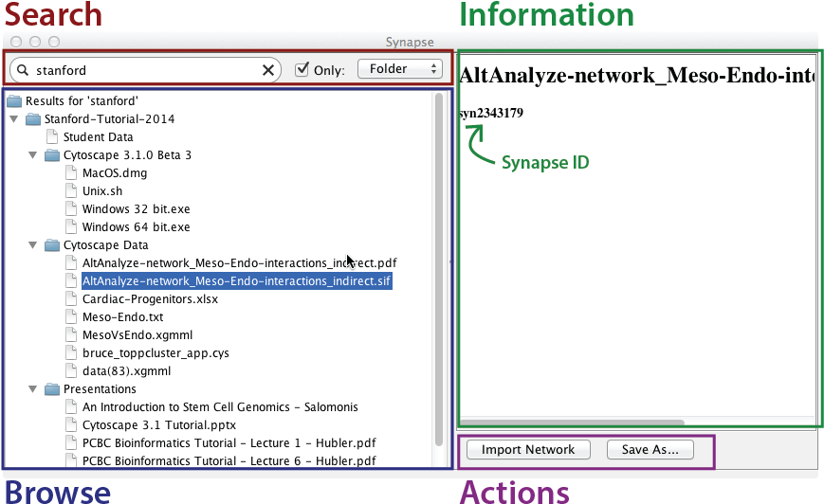Viewport: 824px width, 504px height.
Task: Click the file icon of the indirect.pdf entry
Action: point(71,262)
